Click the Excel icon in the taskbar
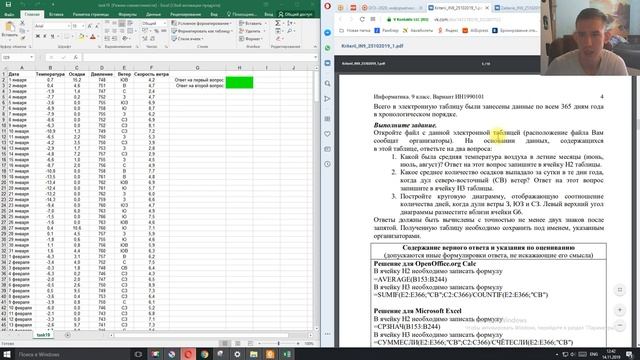 pyautogui.click(x=287, y=354)
